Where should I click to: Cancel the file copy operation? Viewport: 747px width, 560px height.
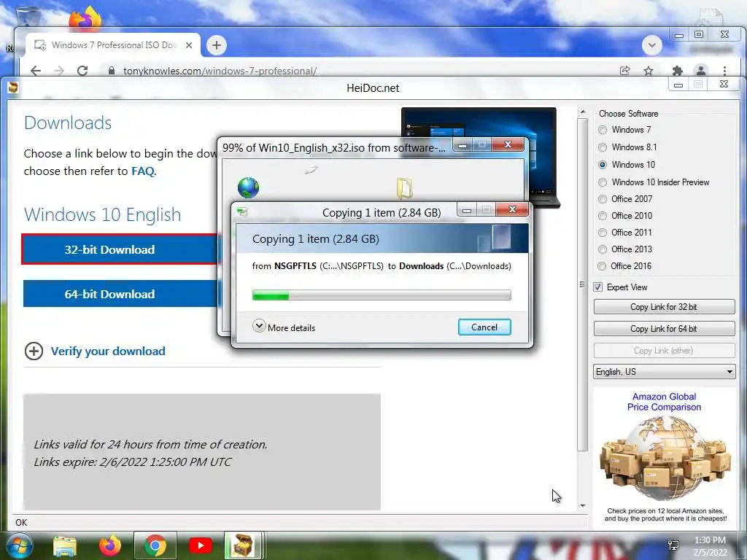pos(484,327)
